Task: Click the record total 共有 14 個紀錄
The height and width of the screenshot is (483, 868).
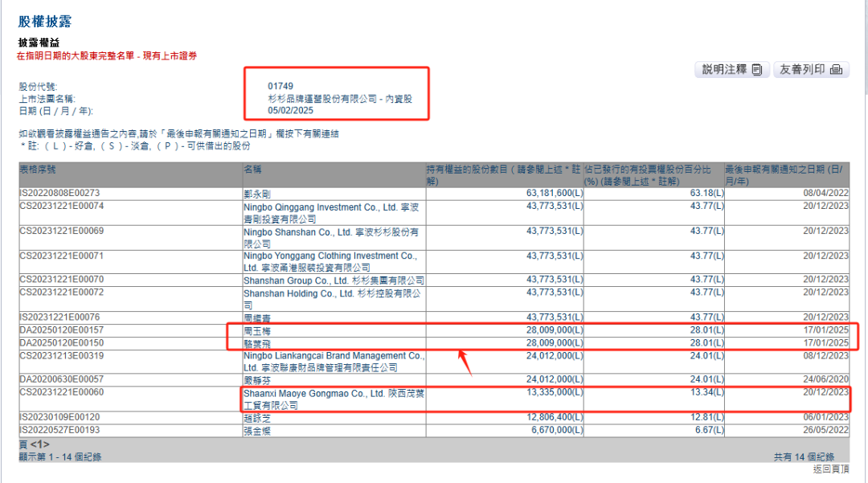Action: [x=804, y=457]
